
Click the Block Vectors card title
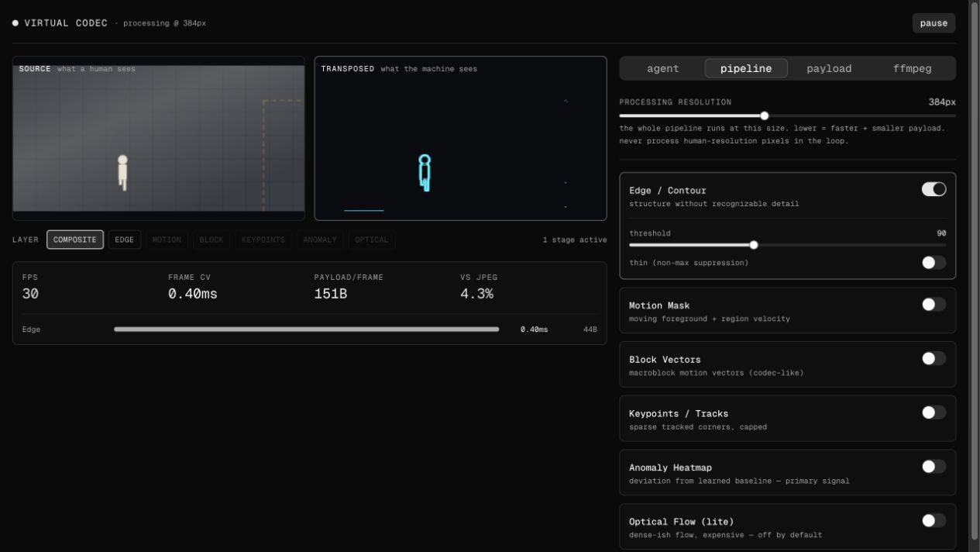click(665, 360)
